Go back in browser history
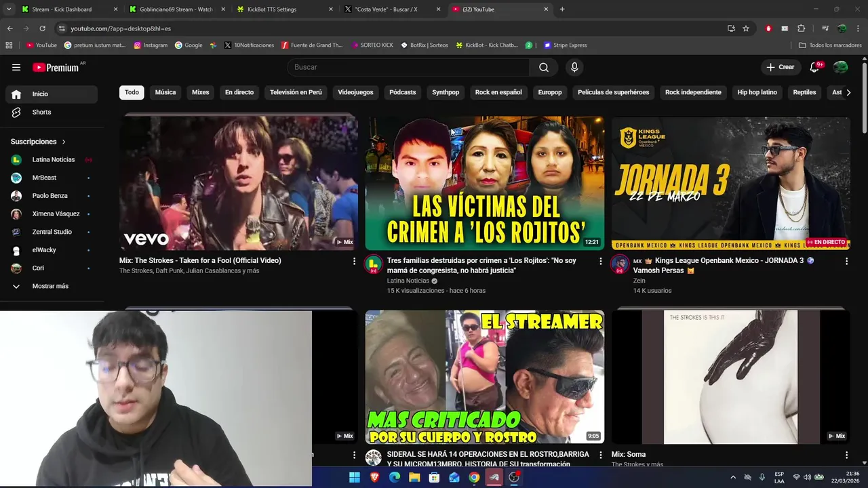Screen dimensions: 868x488 [x=9, y=28]
